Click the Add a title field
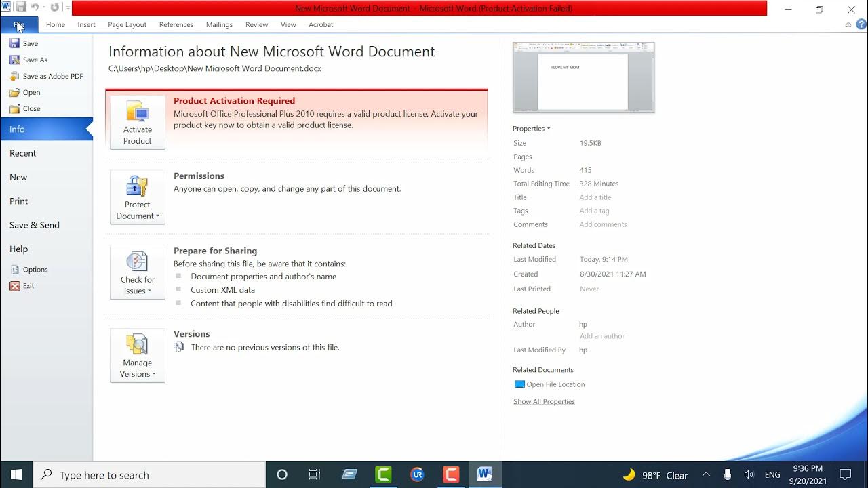This screenshot has height=488, width=868. click(x=595, y=197)
